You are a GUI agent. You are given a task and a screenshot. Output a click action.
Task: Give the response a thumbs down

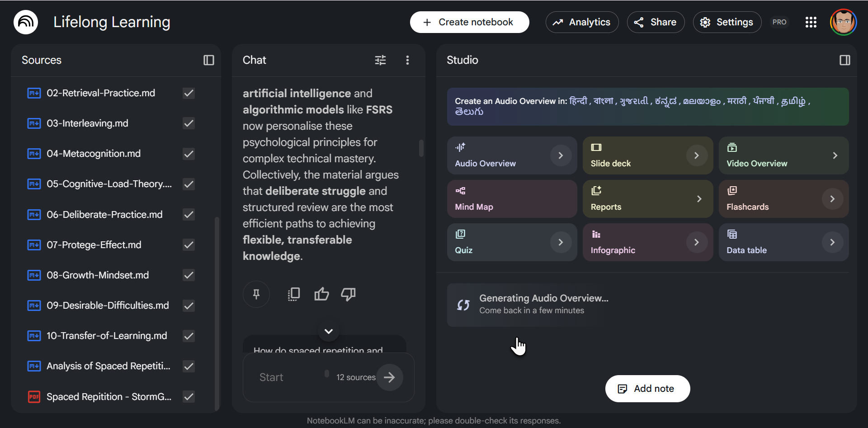(348, 294)
